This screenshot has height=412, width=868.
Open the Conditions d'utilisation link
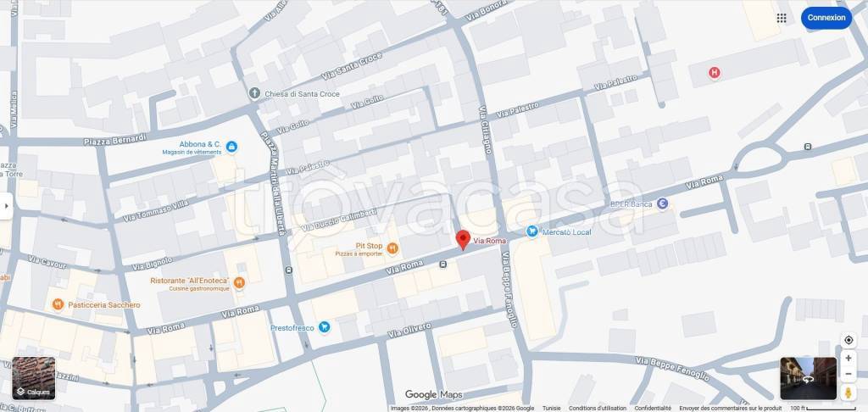click(x=598, y=408)
